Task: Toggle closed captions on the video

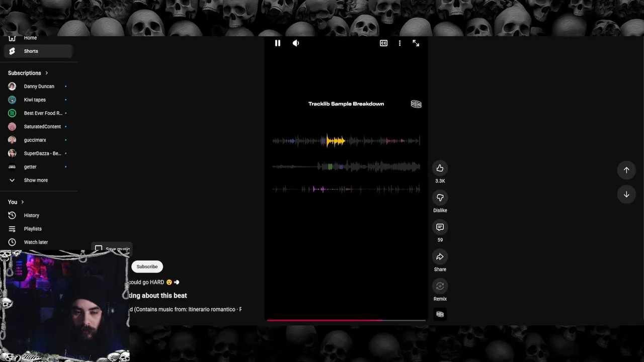Action: click(383, 43)
